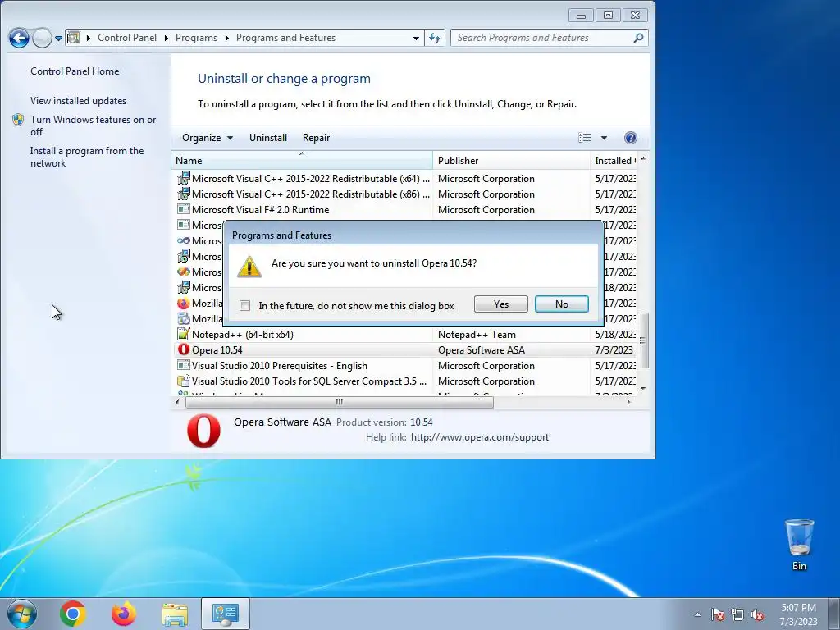Screen dimensions: 840x630
Task: Click the Visual C++ (x86) installer icon
Action: coord(184,194)
